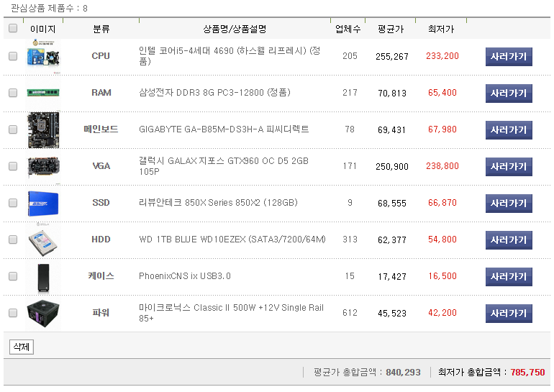This screenshot has width=554, height=392.
Task: Open GIGABYTE GA-B85M-DS3H-A product link
Action: [x=224, y=129]
